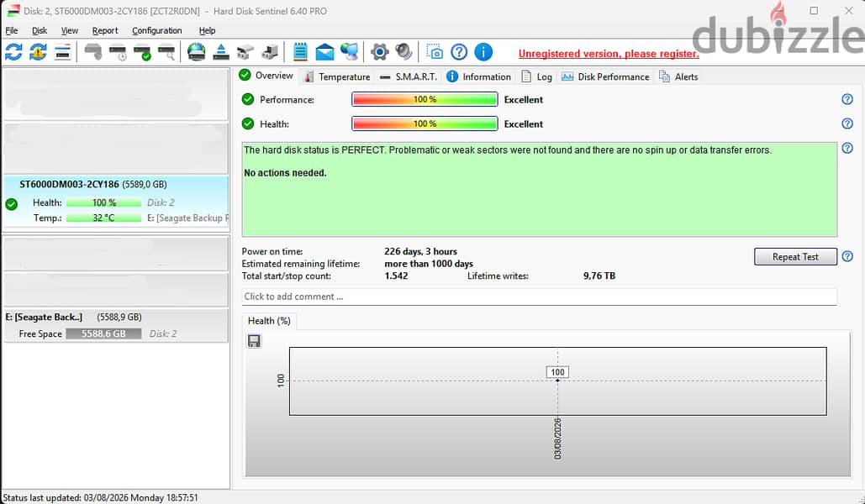Click the help icon next to Repeat Test
The width and height of the screenshot is (865, 504).
(x=847, y=256)
